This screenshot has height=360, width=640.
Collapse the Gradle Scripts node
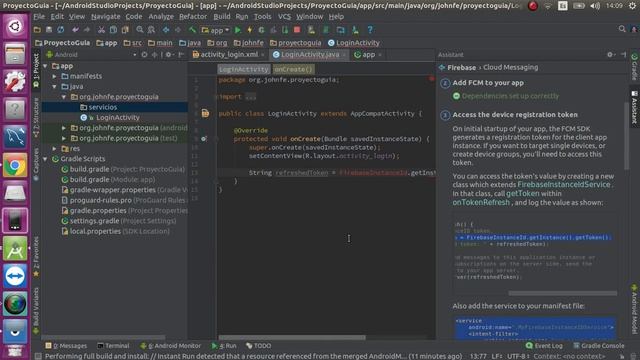(x=45, y=159)
